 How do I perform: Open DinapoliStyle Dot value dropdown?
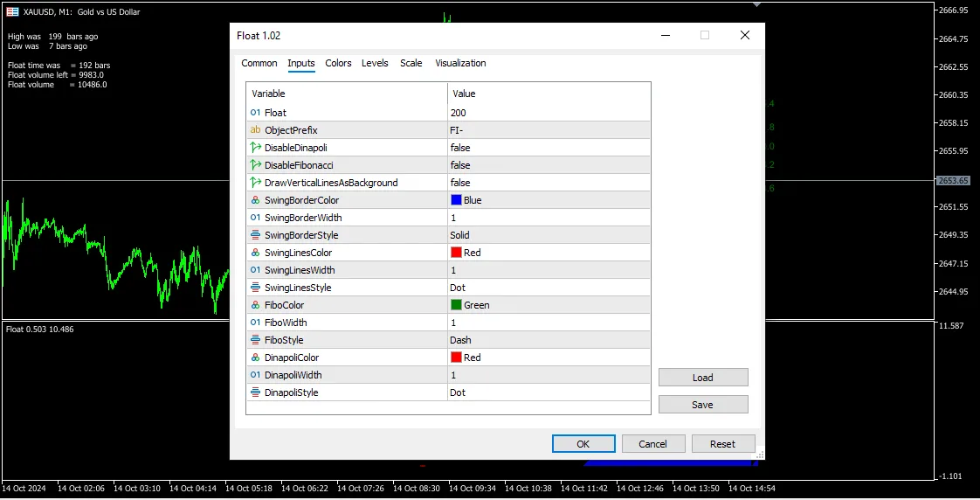(549, 393)
